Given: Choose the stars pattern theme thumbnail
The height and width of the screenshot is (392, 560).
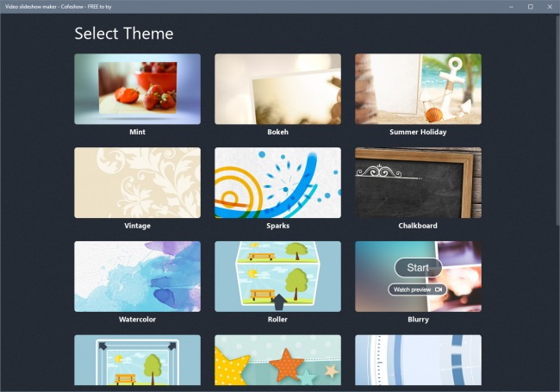Looking at the screenshot, I should (x=278, y=360).
